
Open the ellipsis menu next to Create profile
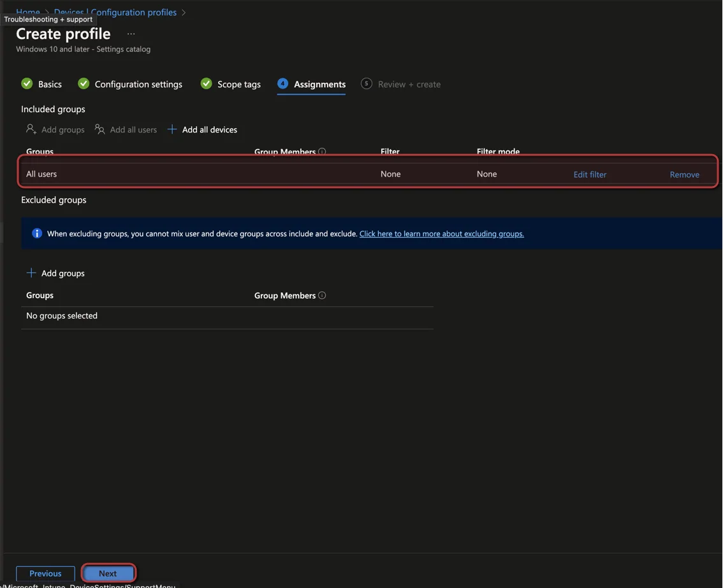[x=131, y=34]
